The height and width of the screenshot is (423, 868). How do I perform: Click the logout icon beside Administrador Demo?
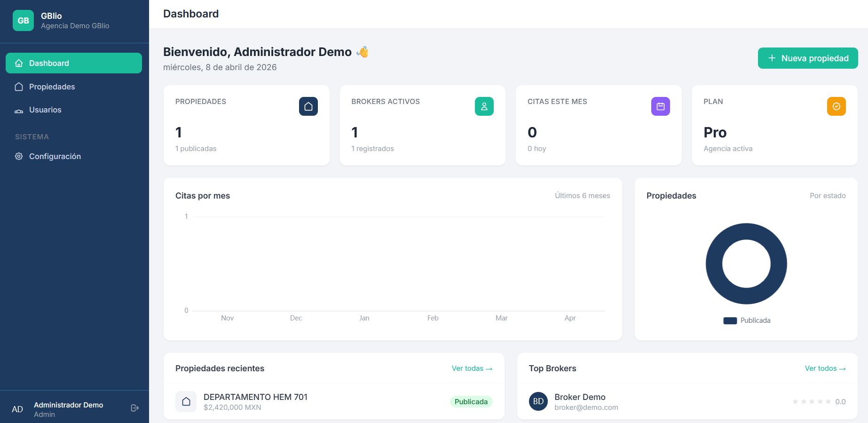pyautogui.click(x=134, y=408)
